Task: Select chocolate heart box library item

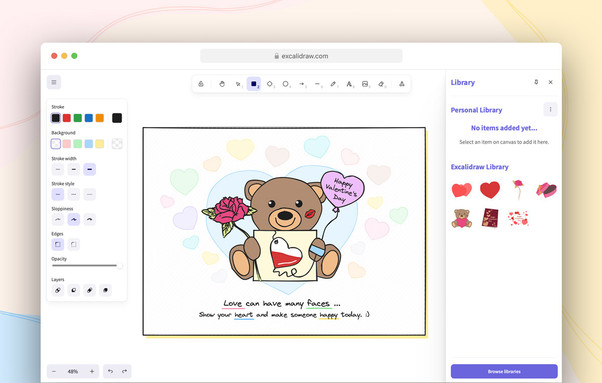Action: pyautogui.click(x=546, y=190)
